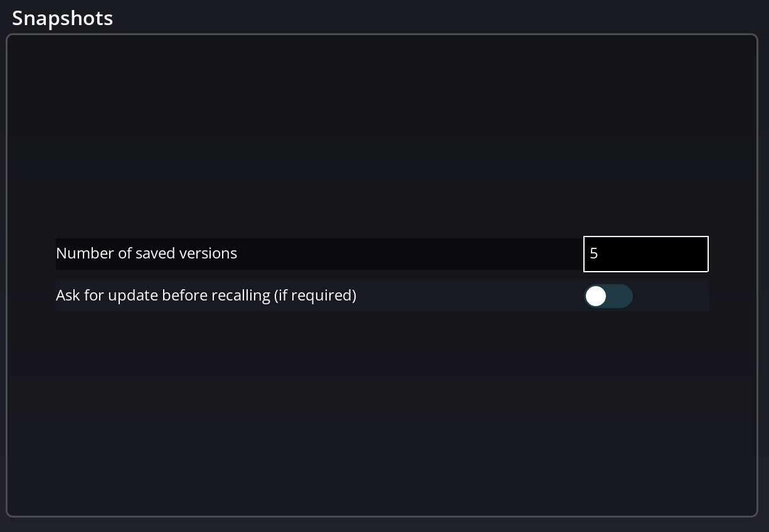Viewport: 769px width, 532px height.
Task: Click the toggle switch track
Action: tap(618, 296)
